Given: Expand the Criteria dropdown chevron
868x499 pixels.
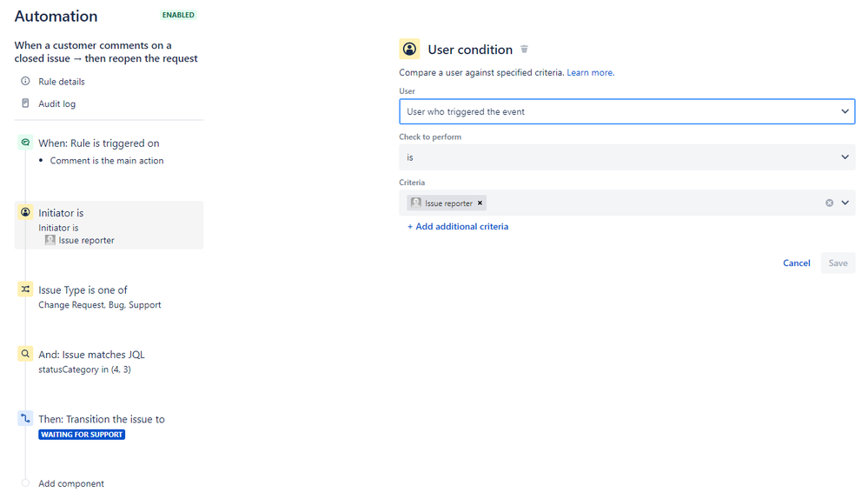Looking at the screenshot, I should 845,203.
